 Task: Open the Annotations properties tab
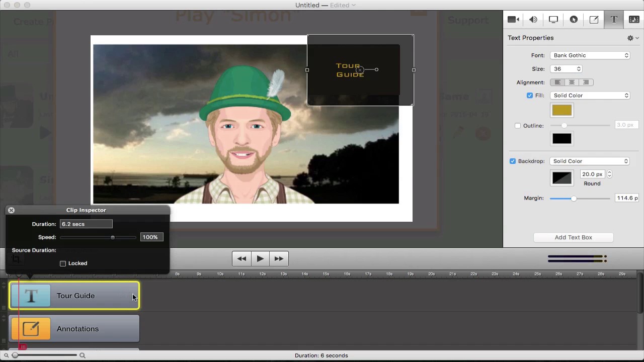[594, 20]
